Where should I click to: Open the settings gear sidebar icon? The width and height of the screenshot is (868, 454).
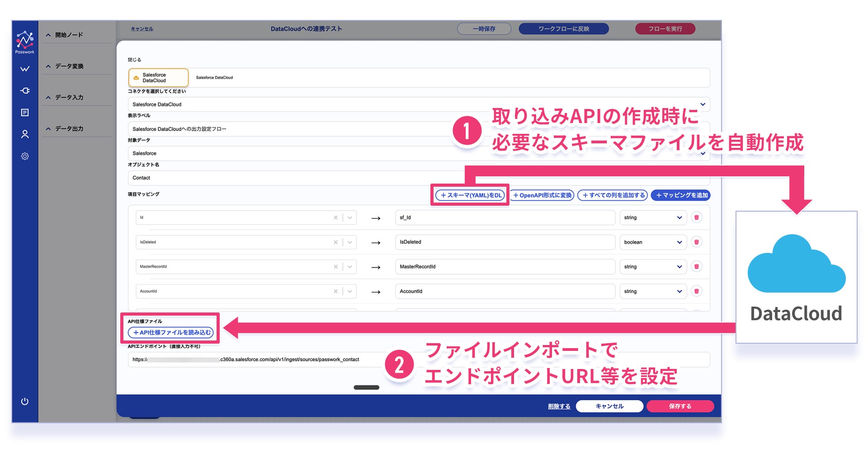(25, 156)
